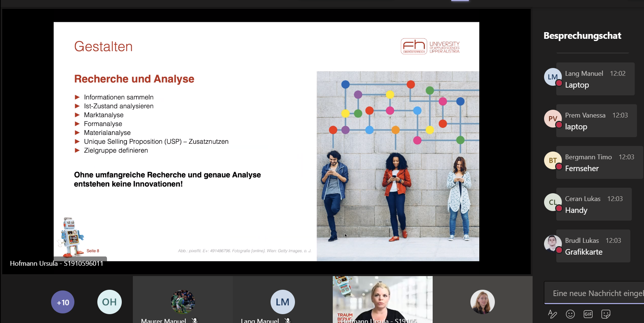Select the woman's photo avatar tile
Viewport: 644px width, 323px height.
[483, 300]
